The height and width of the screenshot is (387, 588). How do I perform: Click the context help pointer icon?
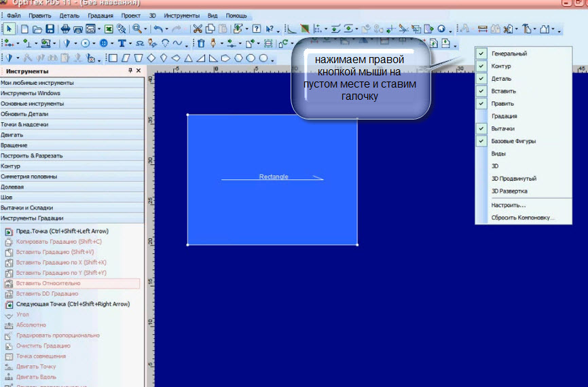(x=270, y=29)
